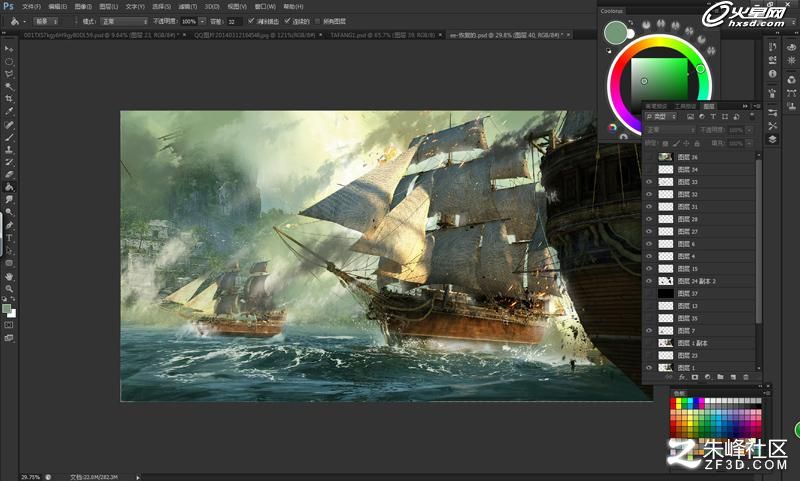Select the Polygonal Lasso tool
The image size is (800, 481).
[9, 74]
